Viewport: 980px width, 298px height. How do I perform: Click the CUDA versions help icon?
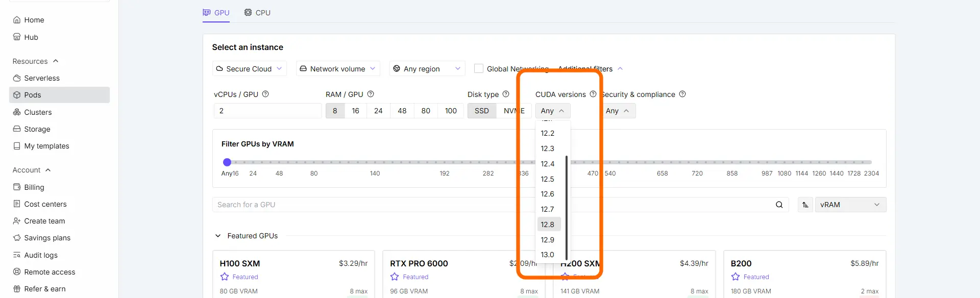coord(593,94)
